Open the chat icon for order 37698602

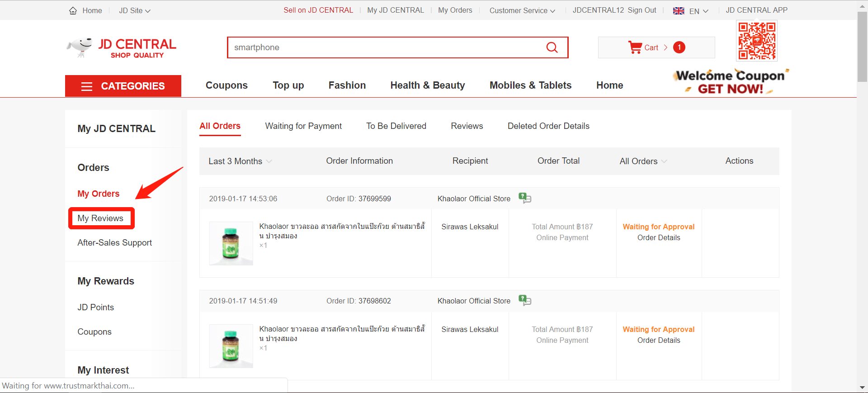pyautogui.click(x=525, y=300)
